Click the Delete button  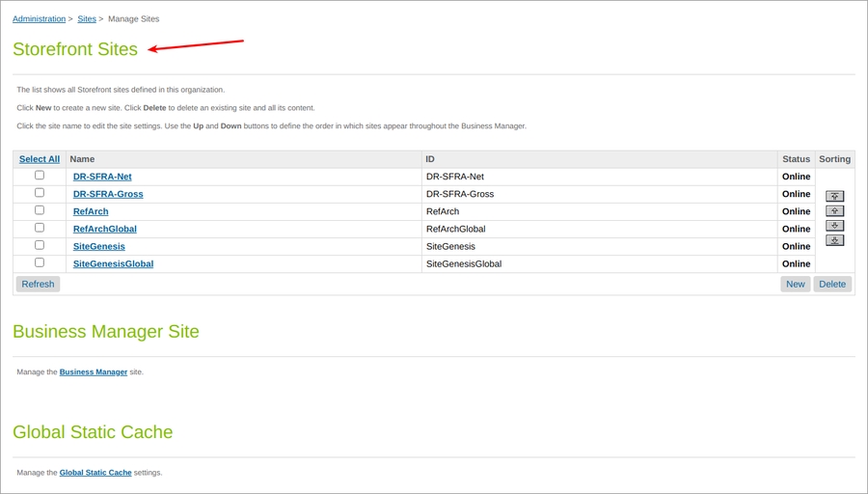pyautogui.click(x=832, y=285)
